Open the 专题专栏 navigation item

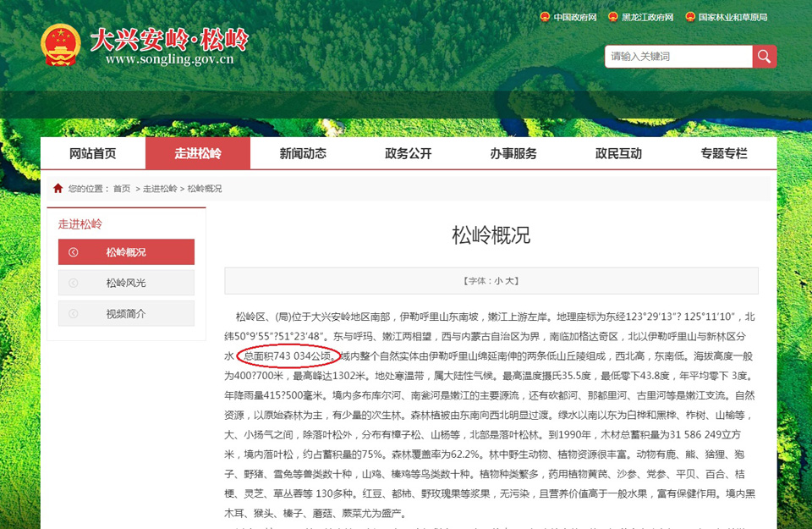pyautogui.click(x=724, y=153)
